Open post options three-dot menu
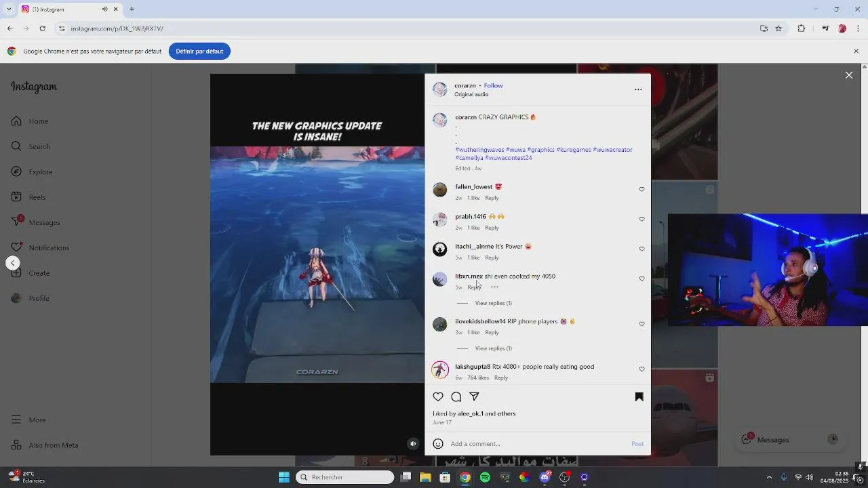The width and height of the screenshot is (868, 488). (638, 89)
